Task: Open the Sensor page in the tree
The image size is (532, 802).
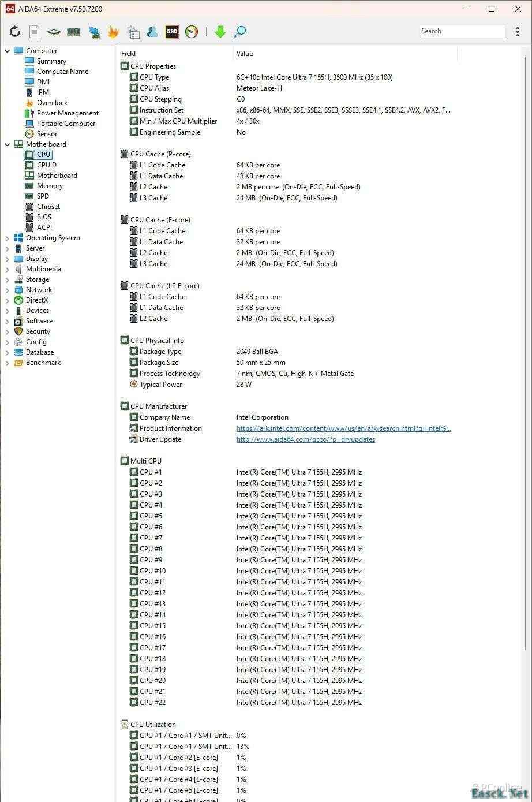Action: (x=47, y=134)
